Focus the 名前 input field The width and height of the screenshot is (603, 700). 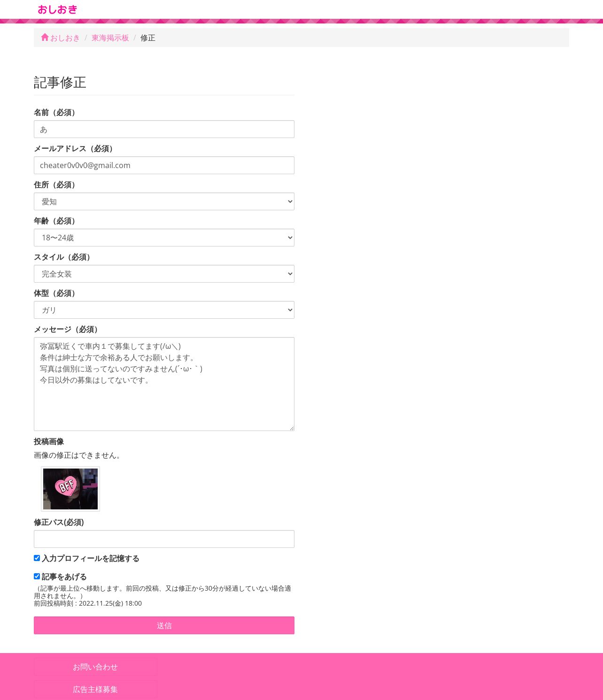point(164,129)
